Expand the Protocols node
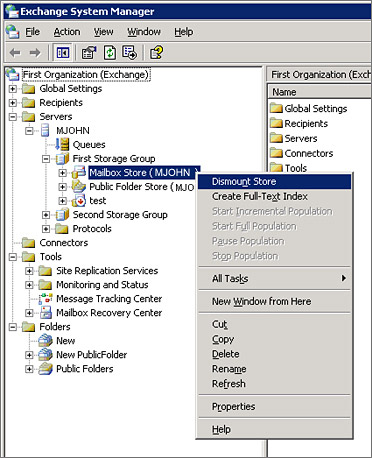Image resolution: width=372 pixels, height=458 pixels. (x=46, y=229)
